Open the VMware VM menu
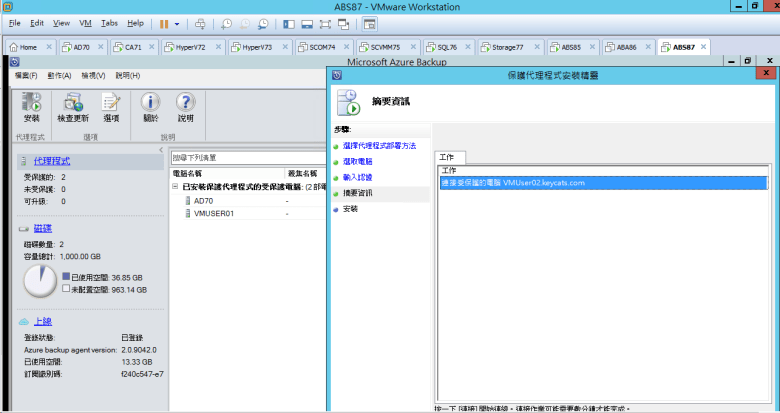780x413 pixels. [85, 22]
